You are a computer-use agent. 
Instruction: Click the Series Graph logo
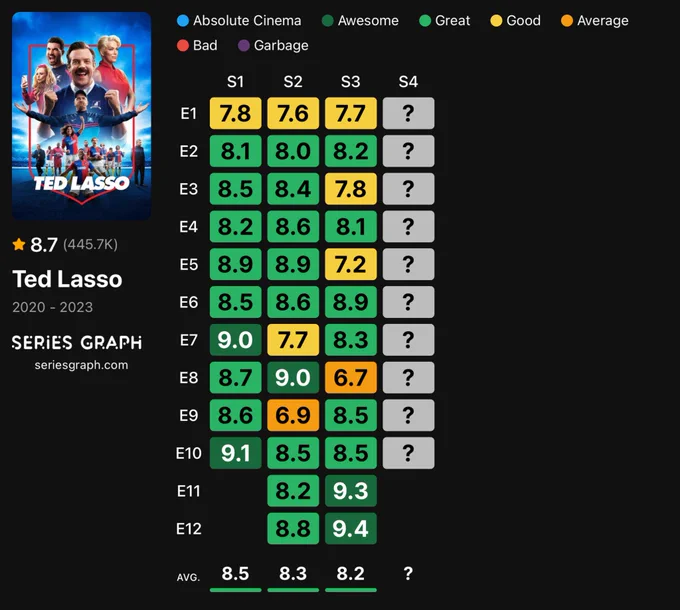pyautogui.click(x=77, y=343)
